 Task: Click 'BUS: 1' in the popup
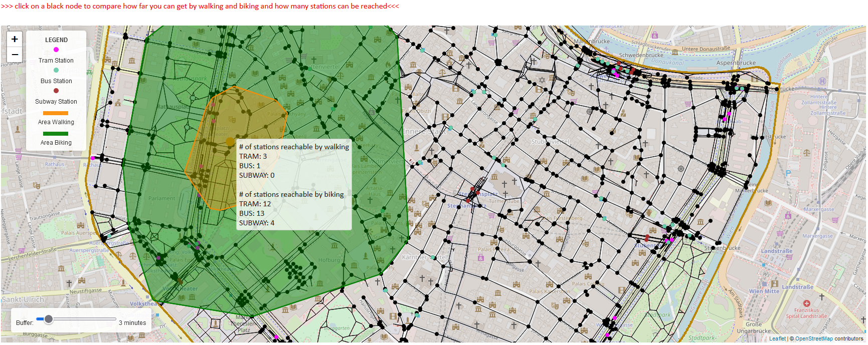coord(250,166)
